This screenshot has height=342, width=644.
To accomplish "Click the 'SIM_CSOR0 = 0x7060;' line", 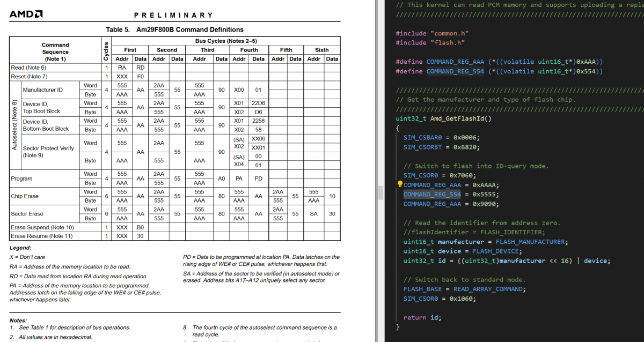I will (x=440, y=175).
